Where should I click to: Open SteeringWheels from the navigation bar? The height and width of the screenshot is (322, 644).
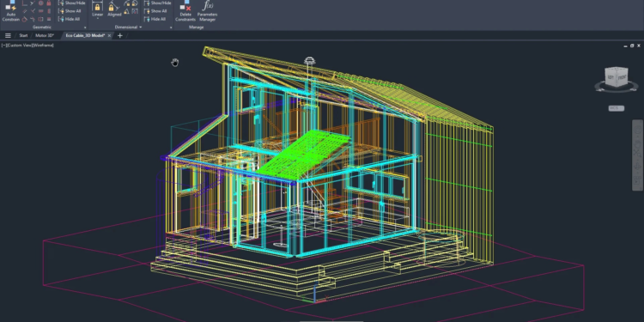point(638,130)
